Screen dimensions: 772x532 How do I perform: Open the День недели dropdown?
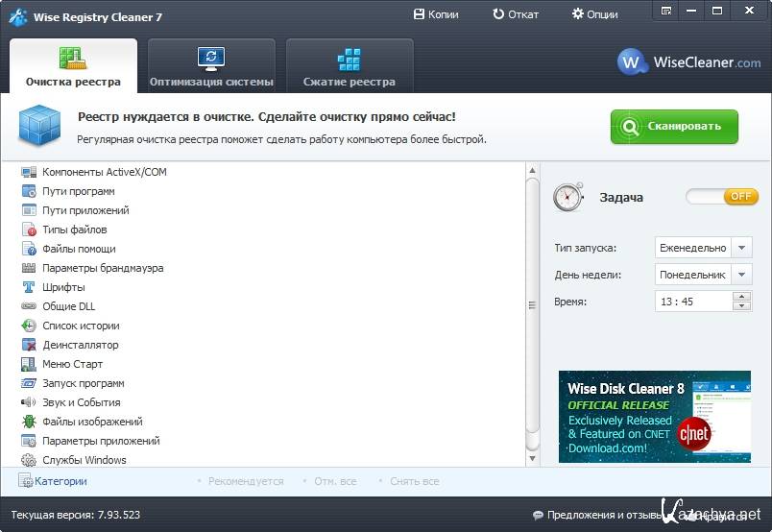click(741, 275)
